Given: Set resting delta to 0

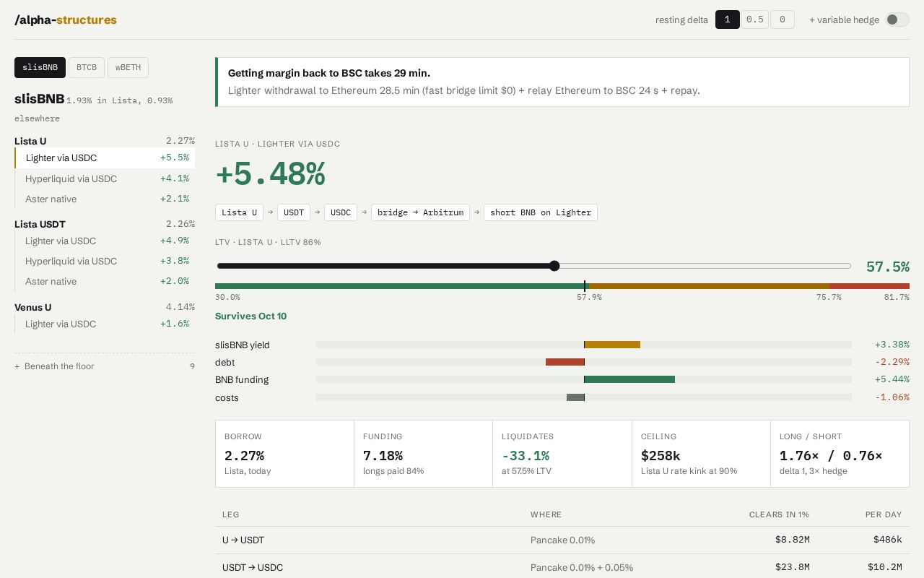Looking at the screenshot, I should [x=783, y=20].
